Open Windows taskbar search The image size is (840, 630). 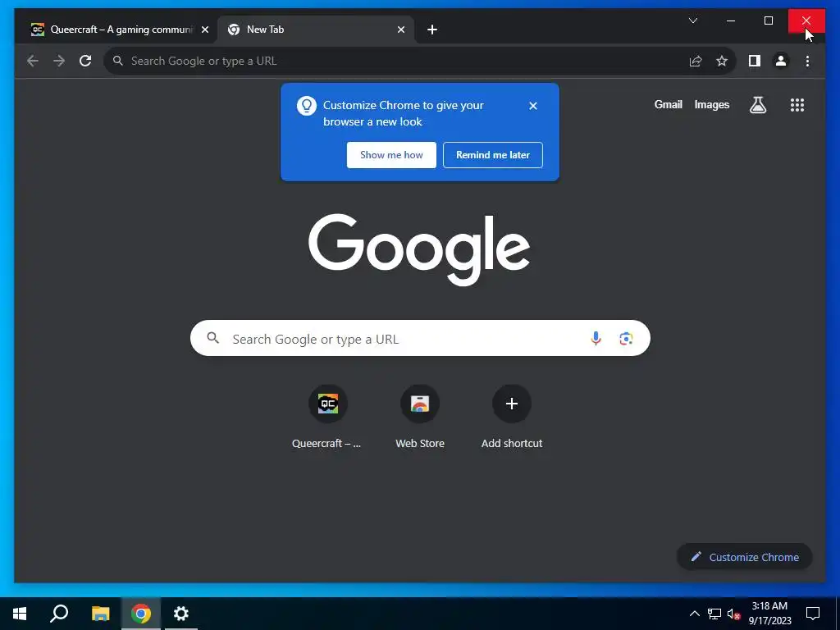pos(59,614)
